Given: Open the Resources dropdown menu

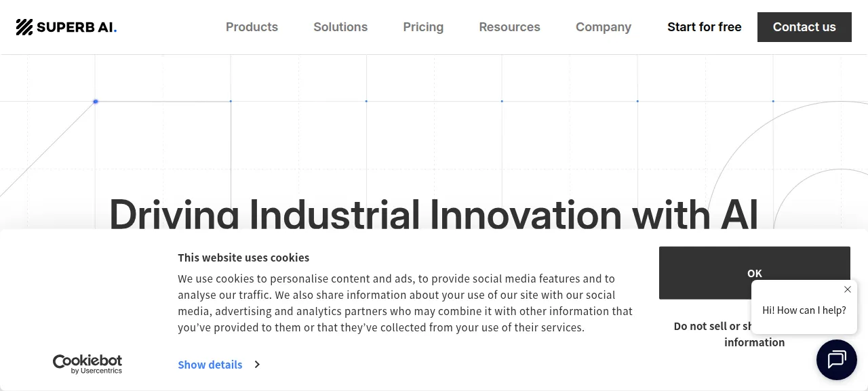Looking at the screenshot, I should pos(509,27).
